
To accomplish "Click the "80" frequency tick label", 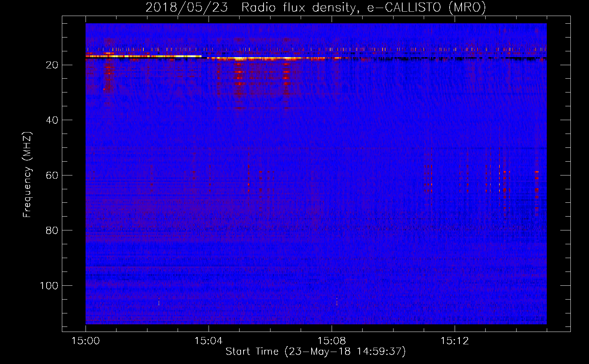I will click(x=52, y=230).
